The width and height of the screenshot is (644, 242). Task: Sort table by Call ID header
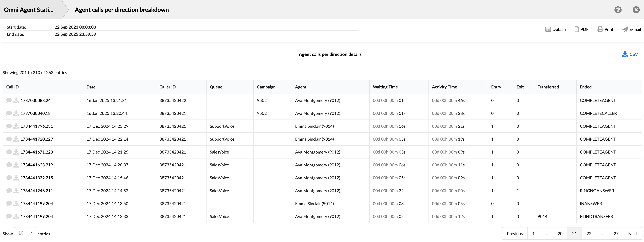coord(12,87)
